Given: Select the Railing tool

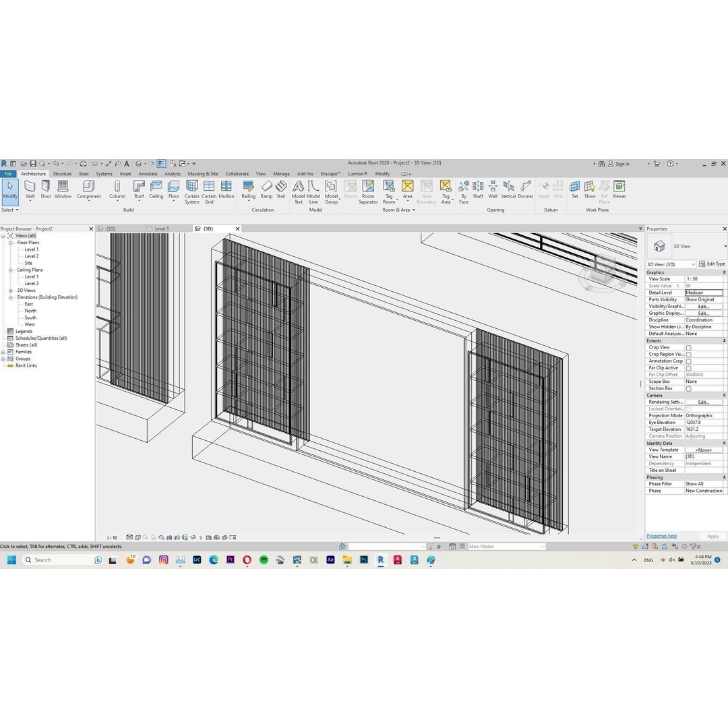Looking at the screenshot, I should coord(248,190).
